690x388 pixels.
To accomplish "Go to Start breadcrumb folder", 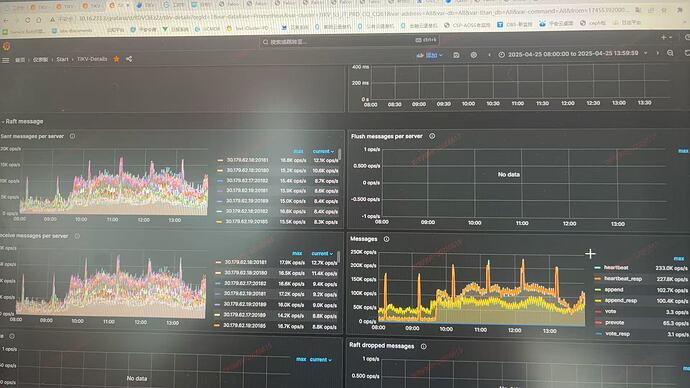I will click(x=62, y=59).
